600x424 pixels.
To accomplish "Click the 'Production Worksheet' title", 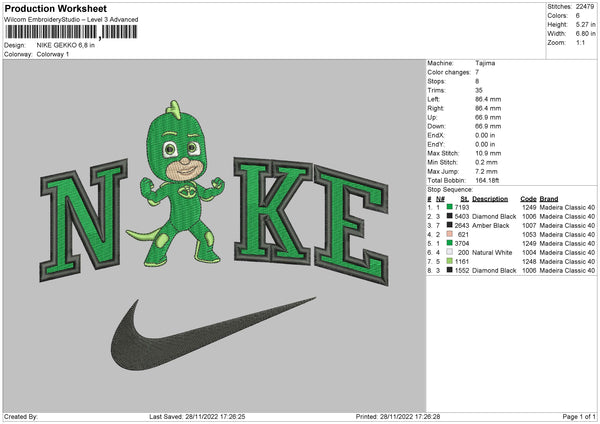I will point(55,8).
